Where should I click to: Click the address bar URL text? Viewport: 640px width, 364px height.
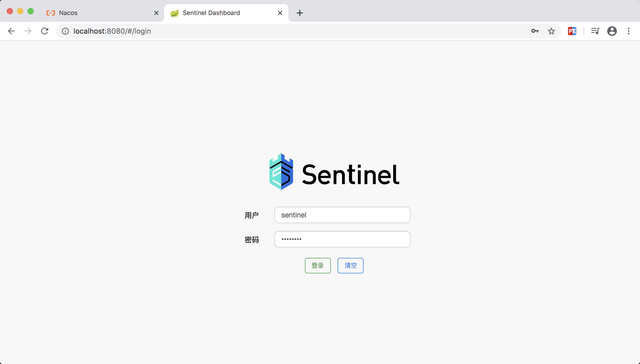[112, 31]
